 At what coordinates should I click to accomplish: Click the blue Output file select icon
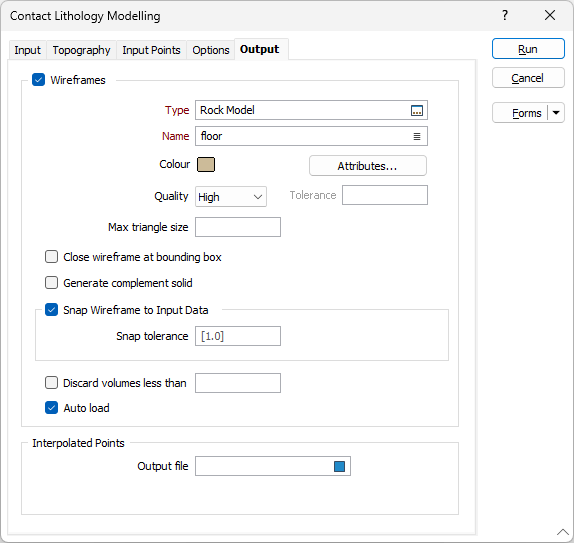[339, 466]
